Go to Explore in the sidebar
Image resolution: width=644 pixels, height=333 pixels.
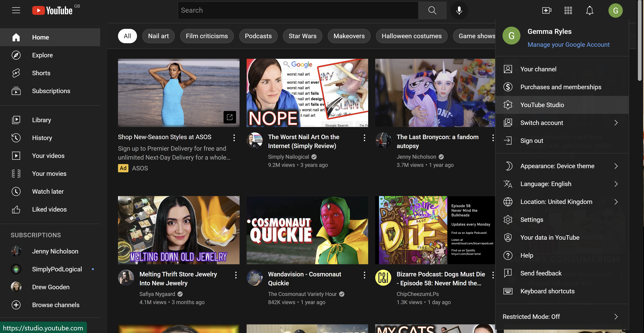coord(50,55)
